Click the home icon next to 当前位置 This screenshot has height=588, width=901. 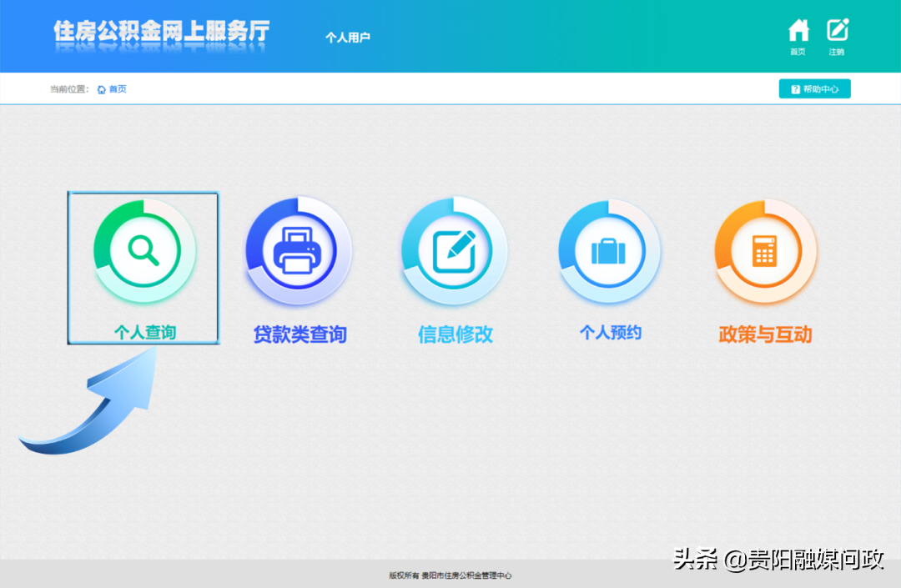[101, 88]
